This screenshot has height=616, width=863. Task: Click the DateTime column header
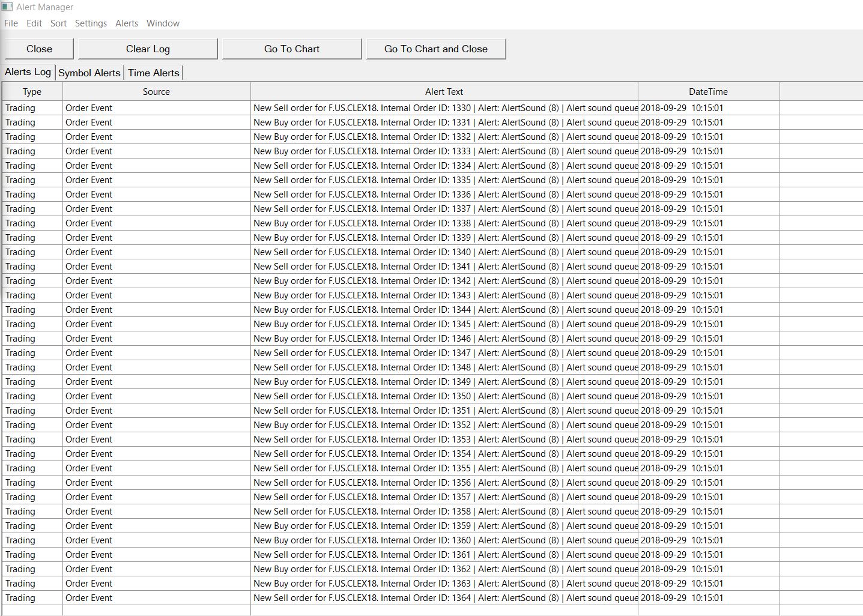tap(708, 92)
